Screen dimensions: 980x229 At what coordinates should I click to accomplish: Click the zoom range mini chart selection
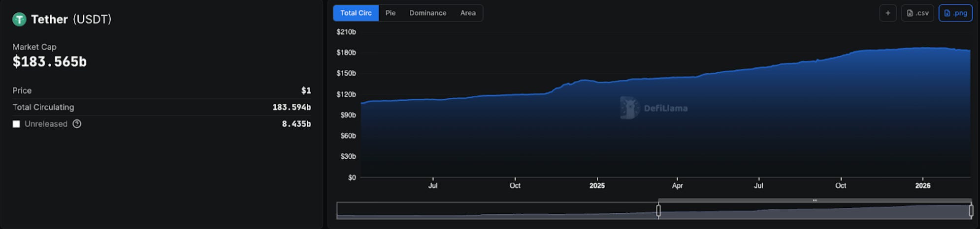coord(815,211)
